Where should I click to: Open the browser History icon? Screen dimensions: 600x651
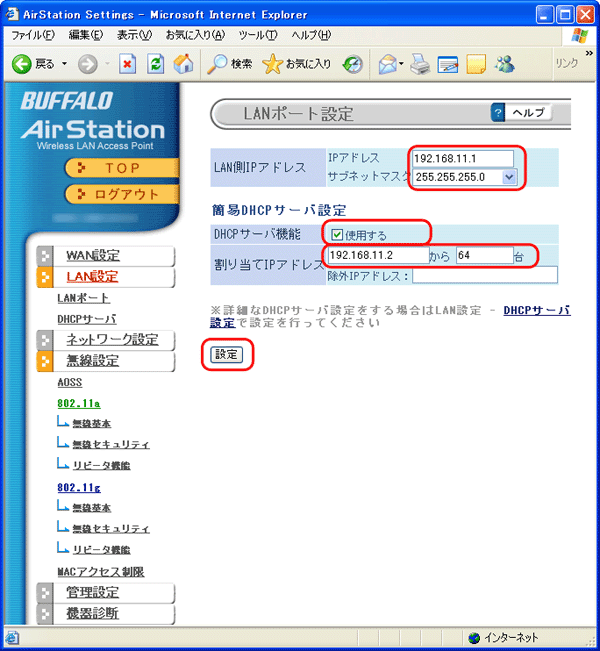pyautogui.click(x=352, y=63)
